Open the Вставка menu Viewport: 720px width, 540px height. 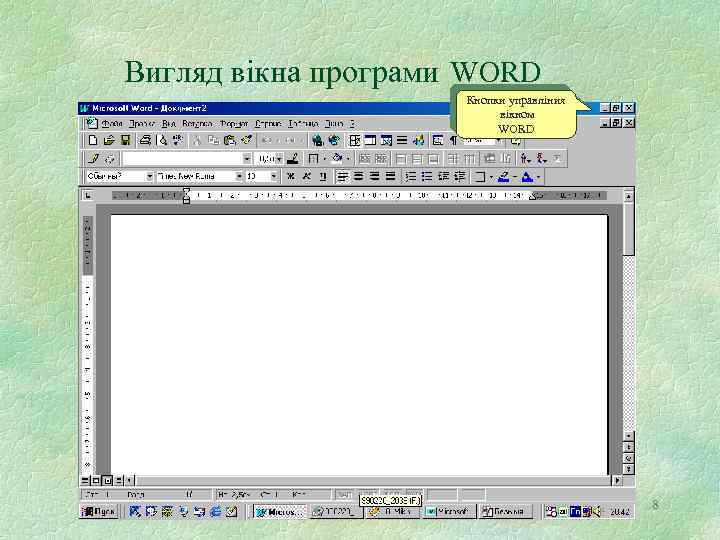coord(197,124)
